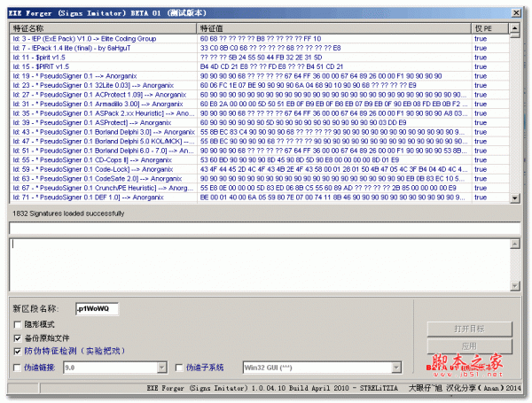Click the empty single-line field below signature status
Image resolution: width=532 pixels, height=403 pixels.
point(264,229)
